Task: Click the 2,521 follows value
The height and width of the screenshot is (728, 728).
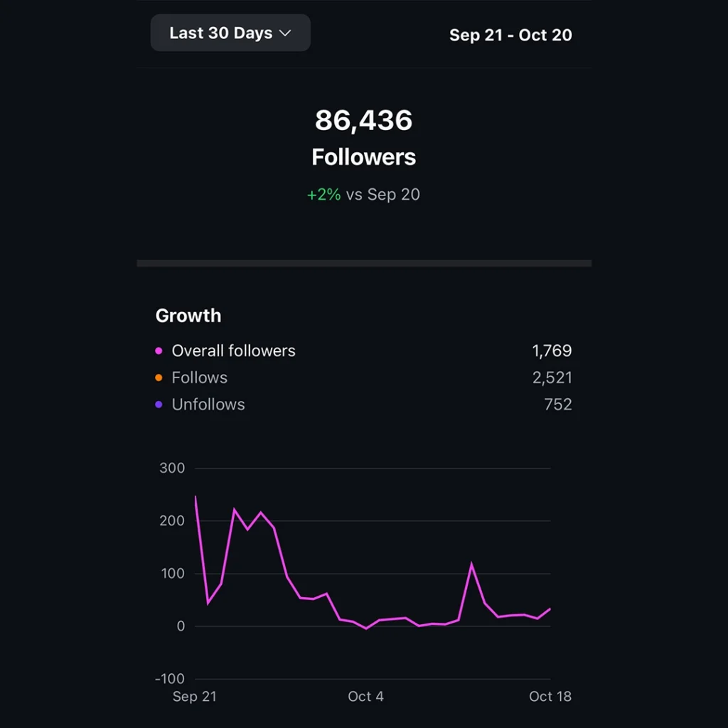Action: [x=552, y=378]
